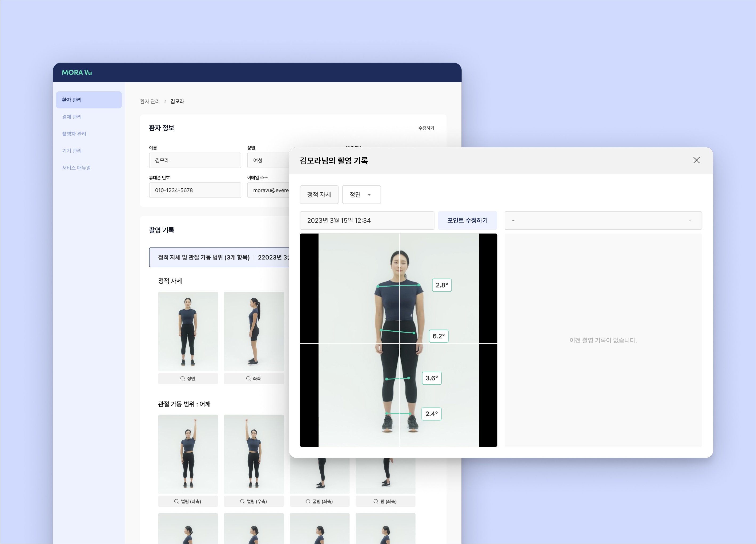Click the 이전 촬영 기록이 없습니다. message
Image resolution: width=756 pixels, height=544 pixels.
603,340
